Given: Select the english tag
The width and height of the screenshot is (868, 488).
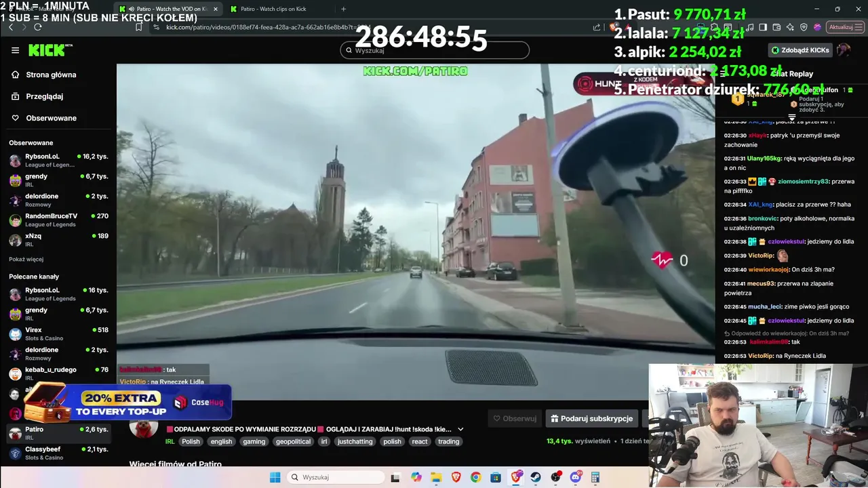Looking at the screenshot, I should (221, 441).
